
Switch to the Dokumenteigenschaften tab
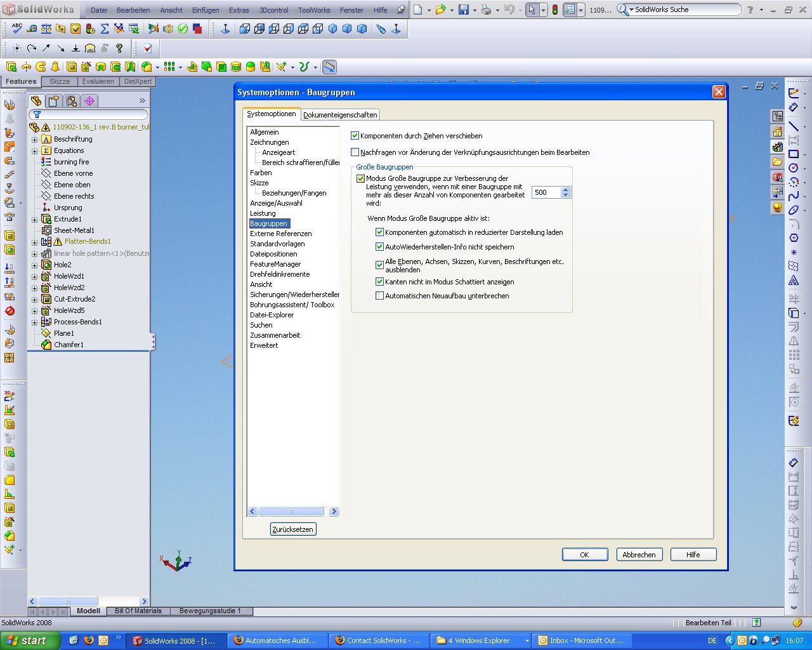340,115
